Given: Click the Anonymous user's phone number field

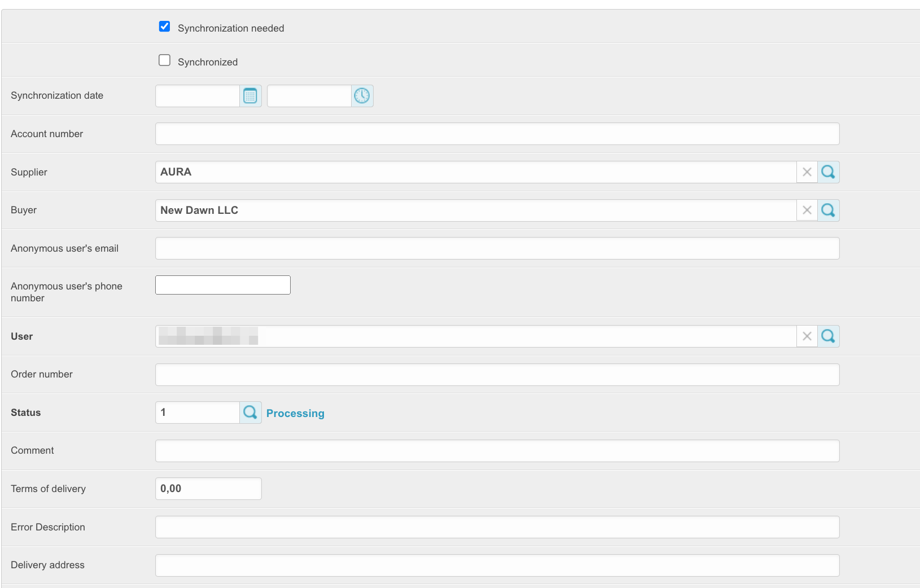Looking at the screenshot, I should click(223, 285).
